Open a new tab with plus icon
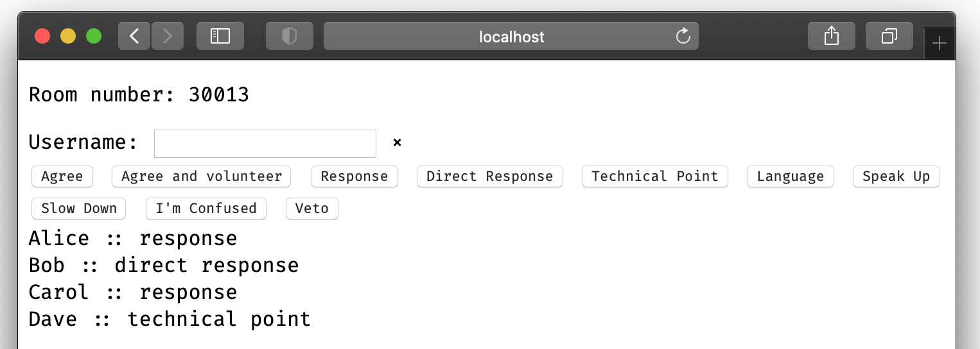 (x=939, y=44)
